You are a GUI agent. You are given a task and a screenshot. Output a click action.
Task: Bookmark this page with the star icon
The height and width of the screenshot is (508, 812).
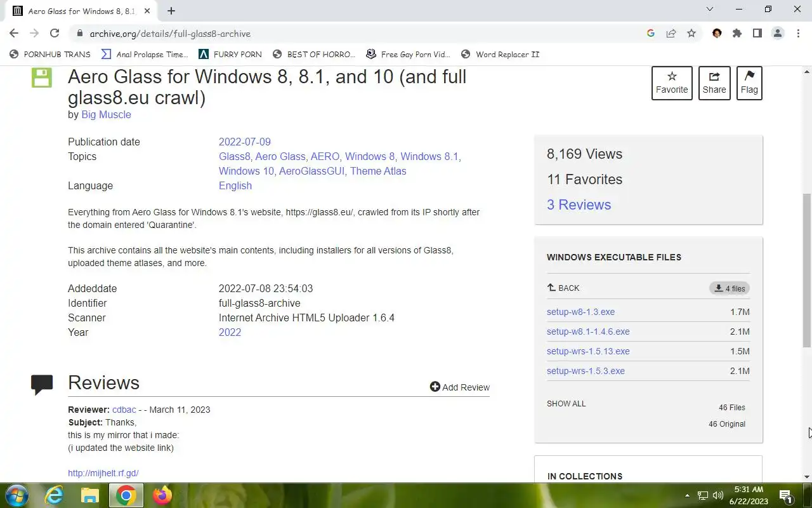tap(691, 34)
